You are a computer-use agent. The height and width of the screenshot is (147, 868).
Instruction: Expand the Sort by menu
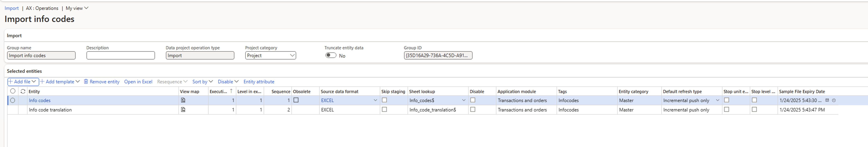pos(202,82)
